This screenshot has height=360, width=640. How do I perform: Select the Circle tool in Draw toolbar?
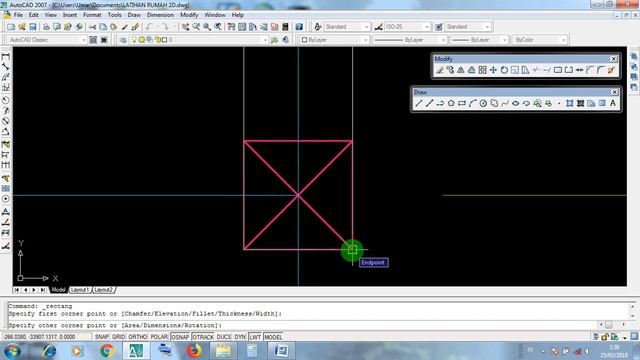click(483, 104)
